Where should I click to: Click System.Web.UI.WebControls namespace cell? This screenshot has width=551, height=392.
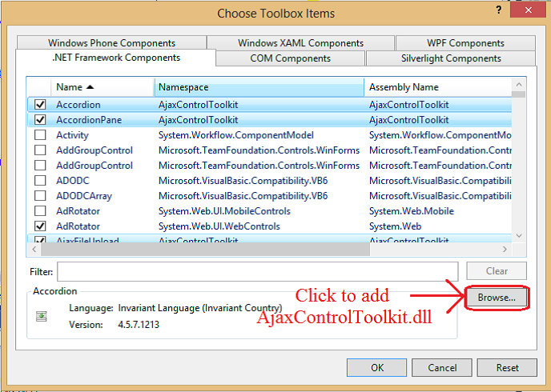pos(219,226)
